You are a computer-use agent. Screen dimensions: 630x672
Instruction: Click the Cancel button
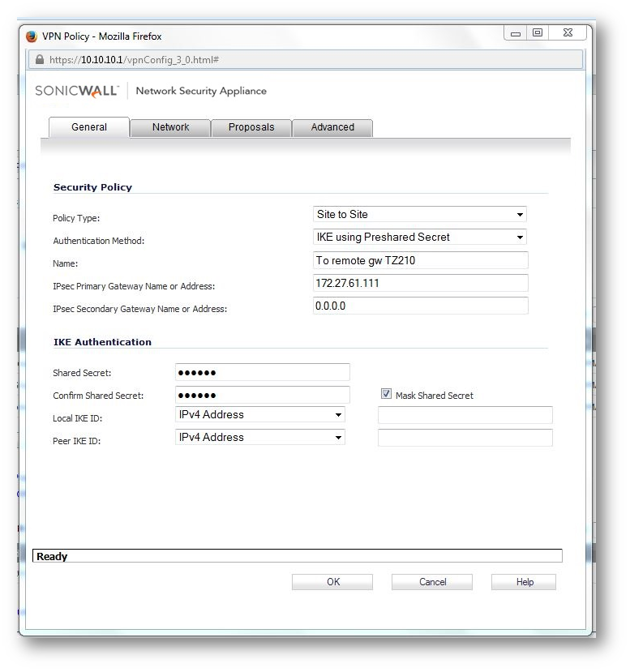coord(432,582)
